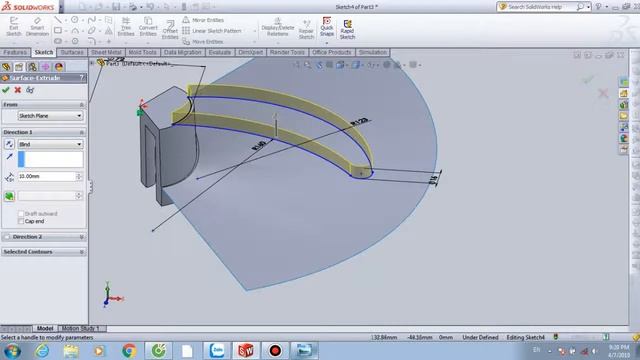This screenshot has width=640, height=360.
Task: Open the Blind end condition dropdown
Action: [51, 144]
